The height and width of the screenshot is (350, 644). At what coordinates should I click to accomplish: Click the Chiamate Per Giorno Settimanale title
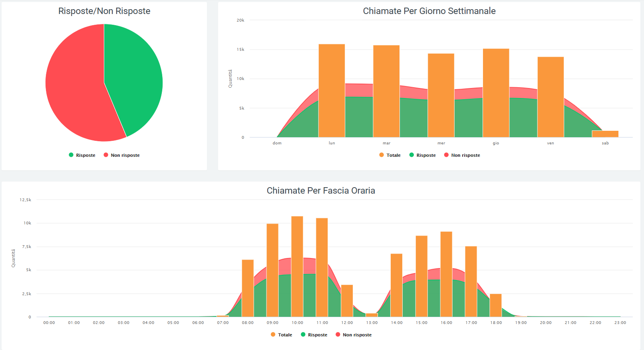[429, 11]
